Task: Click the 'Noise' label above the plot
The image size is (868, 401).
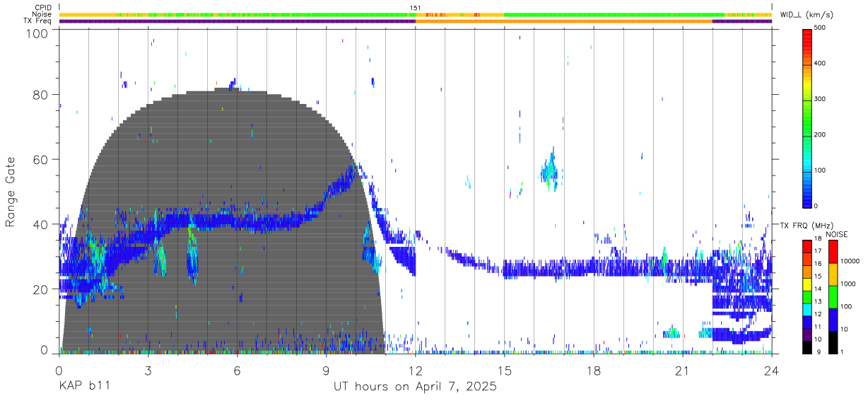Action: pyautogui.click(x=42, y=14)
